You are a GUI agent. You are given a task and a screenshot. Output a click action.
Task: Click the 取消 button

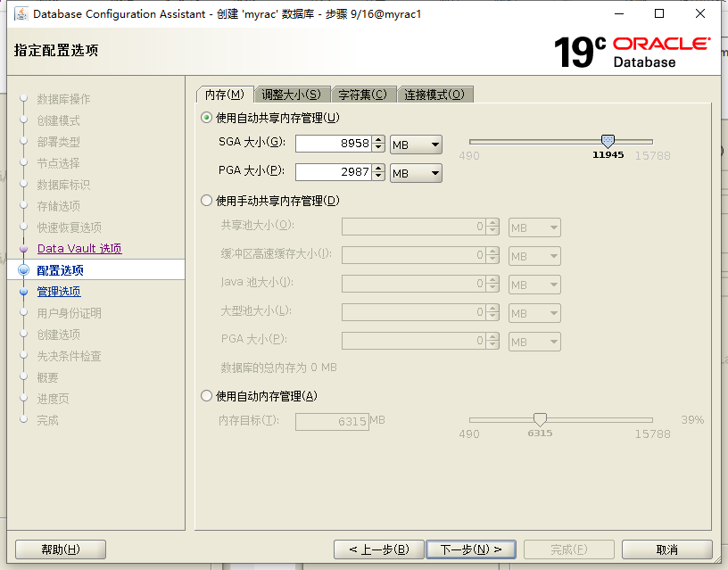(666, 549)
